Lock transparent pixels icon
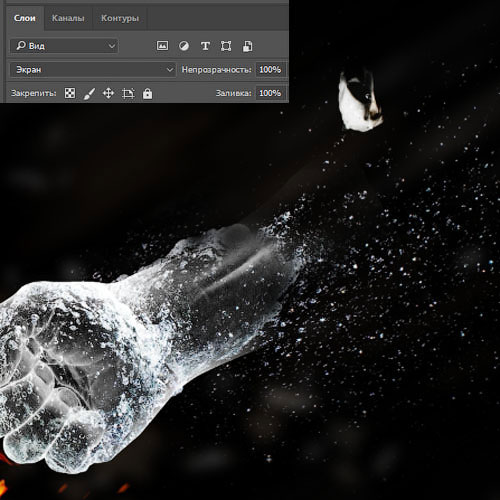Viewport: 500px width, 500px height. pyautogui.click(x=70, y=93)
